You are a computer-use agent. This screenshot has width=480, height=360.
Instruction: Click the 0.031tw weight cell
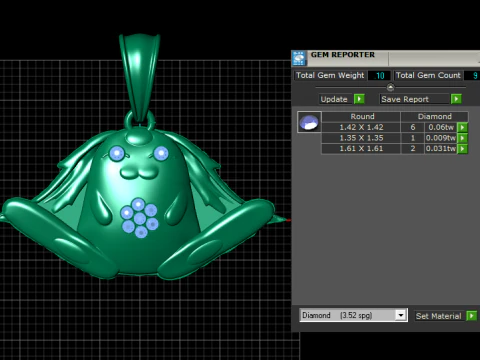441,149
